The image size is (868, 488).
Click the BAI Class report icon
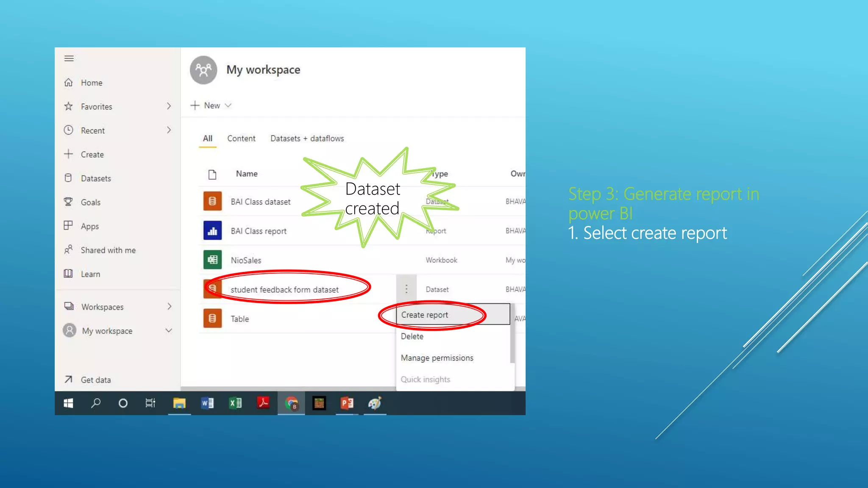[212, 231]
